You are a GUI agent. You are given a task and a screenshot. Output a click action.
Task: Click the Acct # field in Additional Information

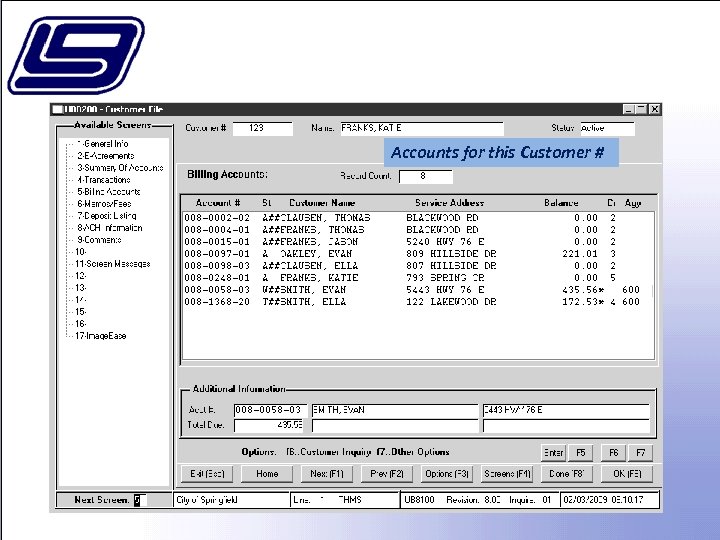point(270,410)
